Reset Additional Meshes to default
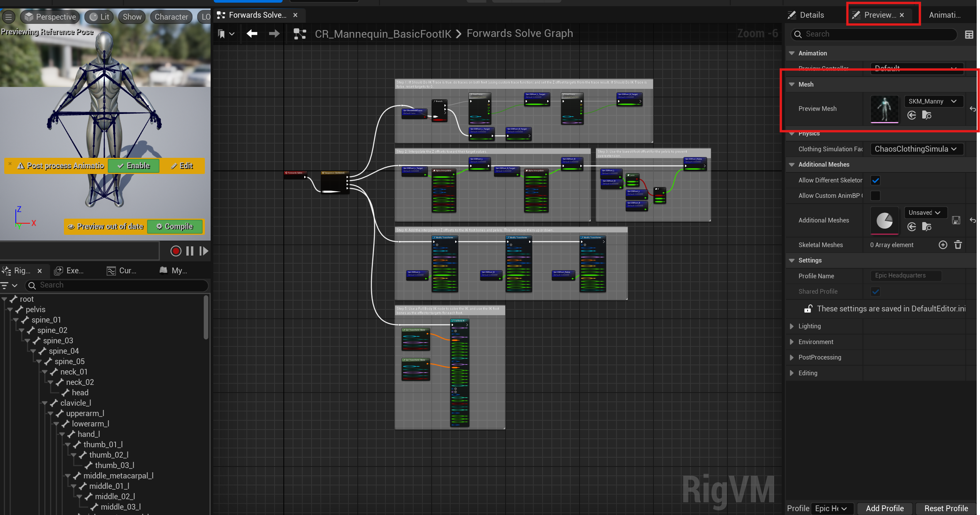Image resolution: width=980 pixels, height=515 pixels. 973,220
